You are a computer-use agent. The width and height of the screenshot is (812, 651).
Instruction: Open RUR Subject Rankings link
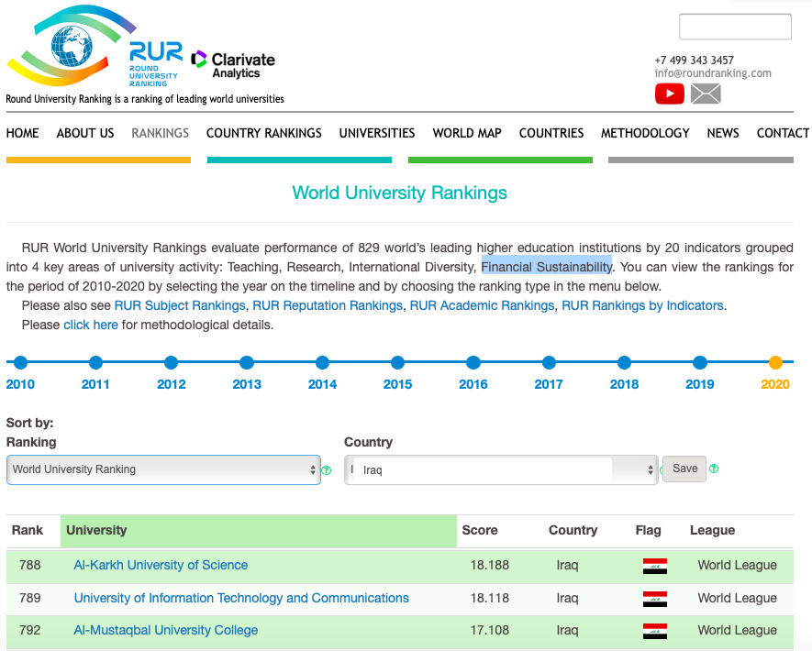pyautogui.click(x=180, y=305)
